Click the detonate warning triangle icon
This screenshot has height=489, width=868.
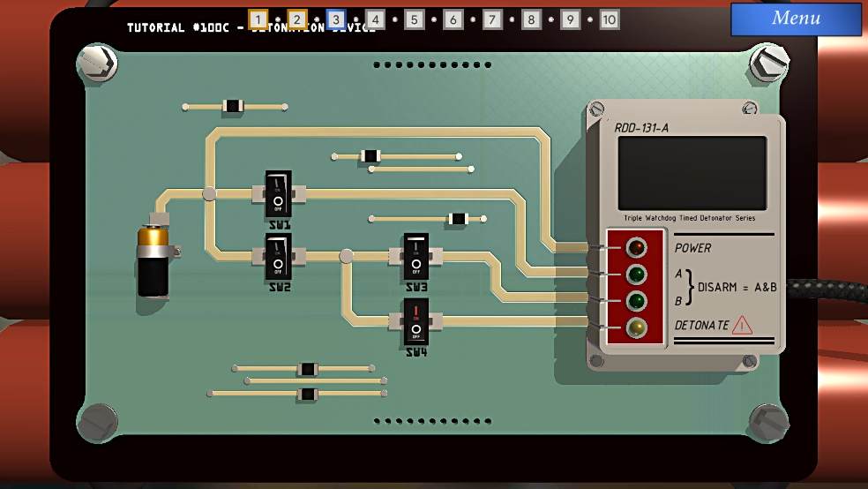742,326
